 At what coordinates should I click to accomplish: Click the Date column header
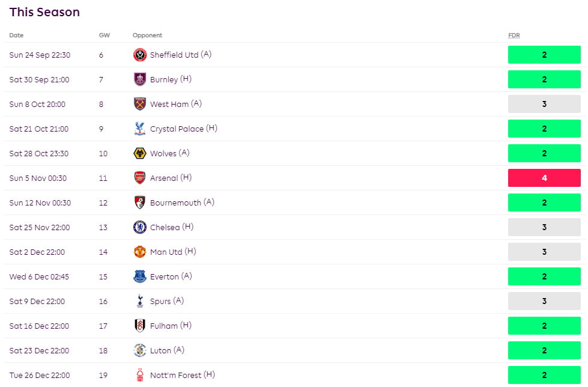pos(16,35)
